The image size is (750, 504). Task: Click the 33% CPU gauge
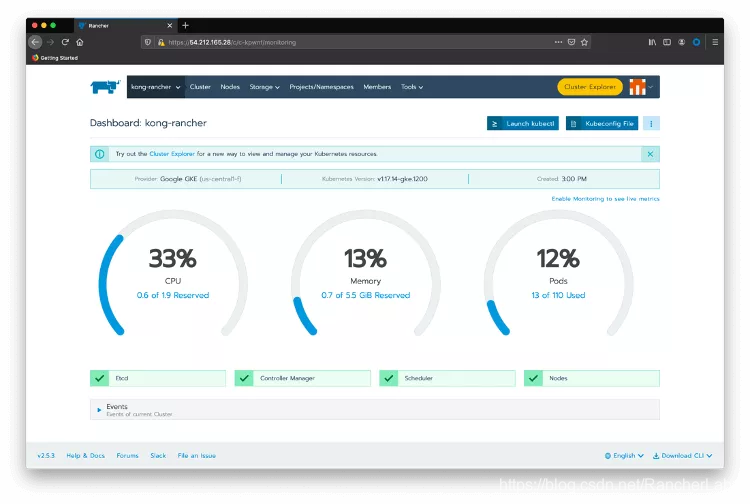173,274
